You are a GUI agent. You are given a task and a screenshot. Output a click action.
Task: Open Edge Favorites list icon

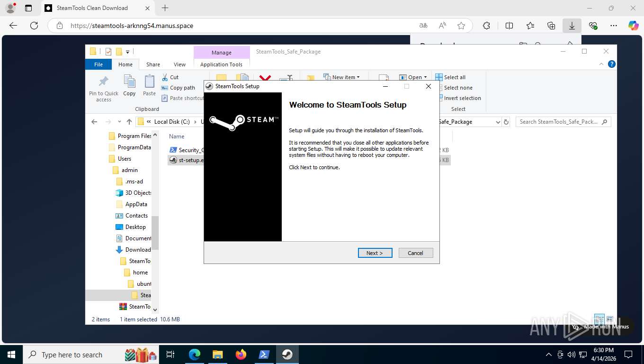(530, 26)
